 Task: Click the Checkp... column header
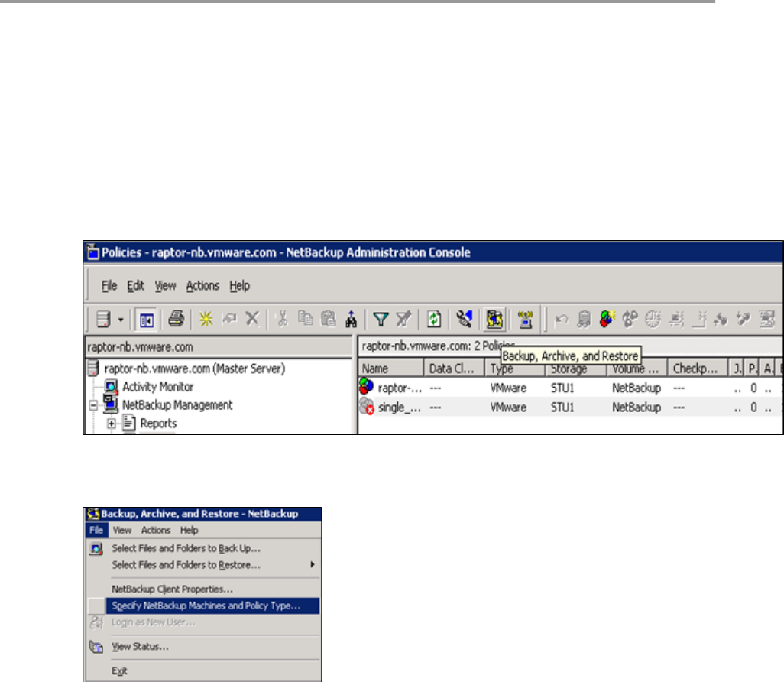(697, 369)
